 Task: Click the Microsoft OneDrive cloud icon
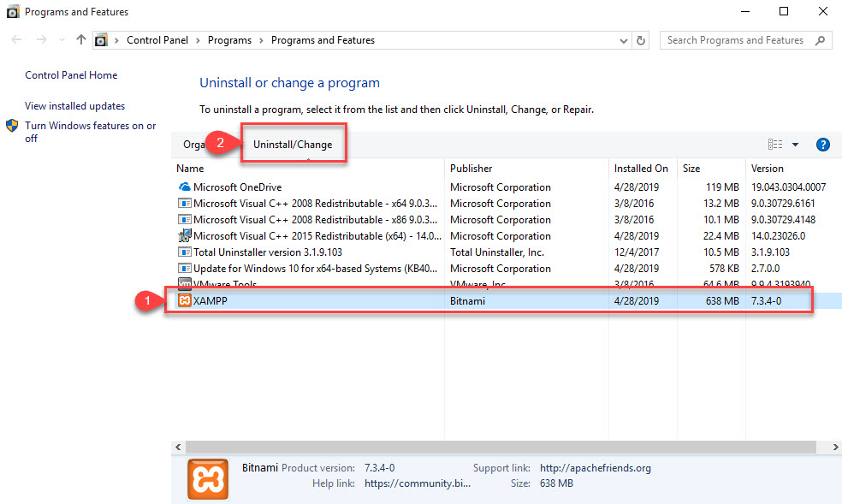184,187
